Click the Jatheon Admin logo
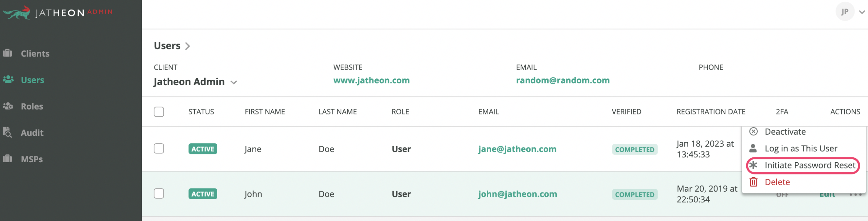 (x=58, y=12)
